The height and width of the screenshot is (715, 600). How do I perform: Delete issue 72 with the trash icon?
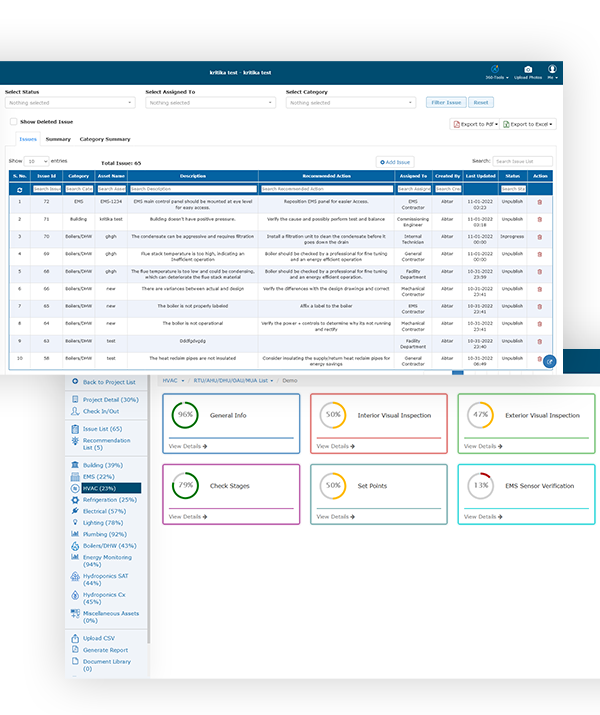(540, 202)
